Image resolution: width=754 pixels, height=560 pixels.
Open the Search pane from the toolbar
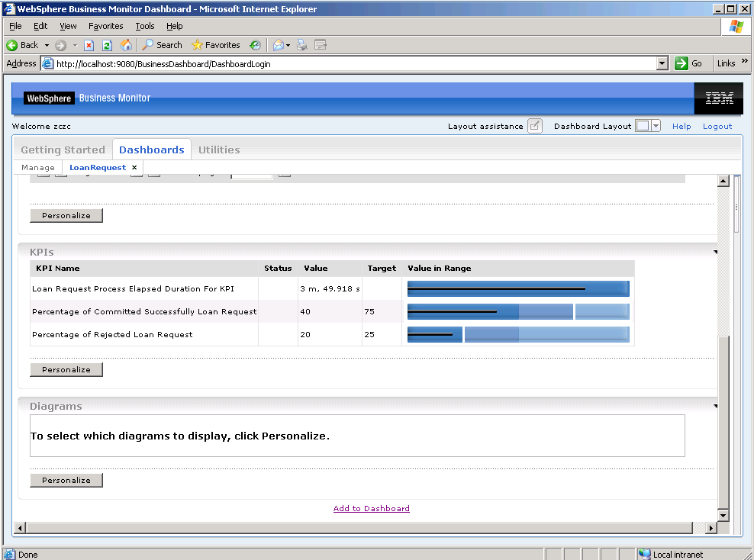tap(163, 45)
